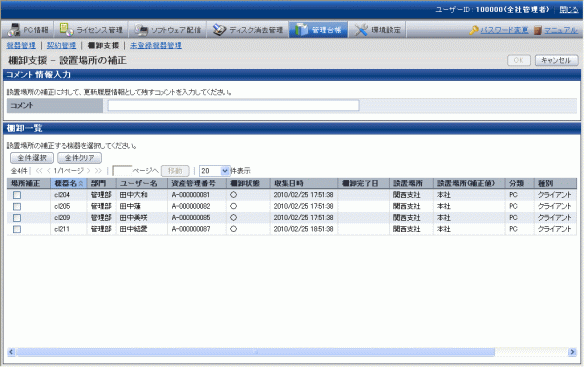Open the ソフトウェア配信 tab

click(x=168, y=30)
